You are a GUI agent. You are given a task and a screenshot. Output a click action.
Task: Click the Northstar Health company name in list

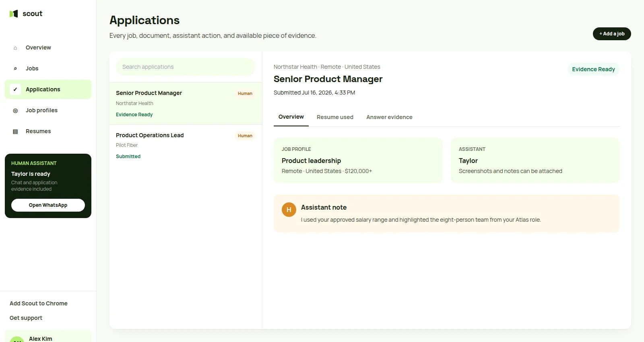pos(134,103)
